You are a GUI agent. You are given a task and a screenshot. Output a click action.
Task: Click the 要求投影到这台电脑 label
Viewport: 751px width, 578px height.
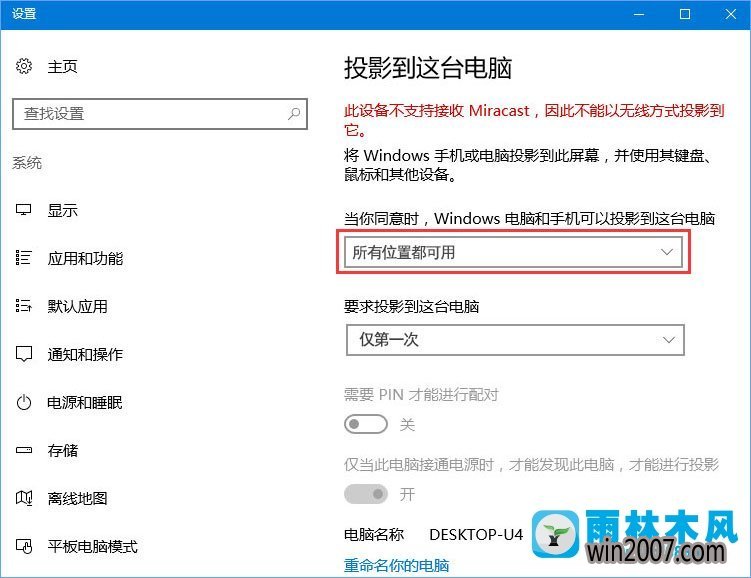(411, 306)
